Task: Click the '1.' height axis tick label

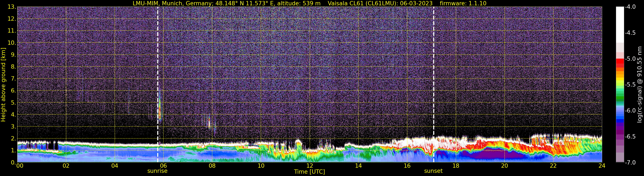Action: [13, 151]
